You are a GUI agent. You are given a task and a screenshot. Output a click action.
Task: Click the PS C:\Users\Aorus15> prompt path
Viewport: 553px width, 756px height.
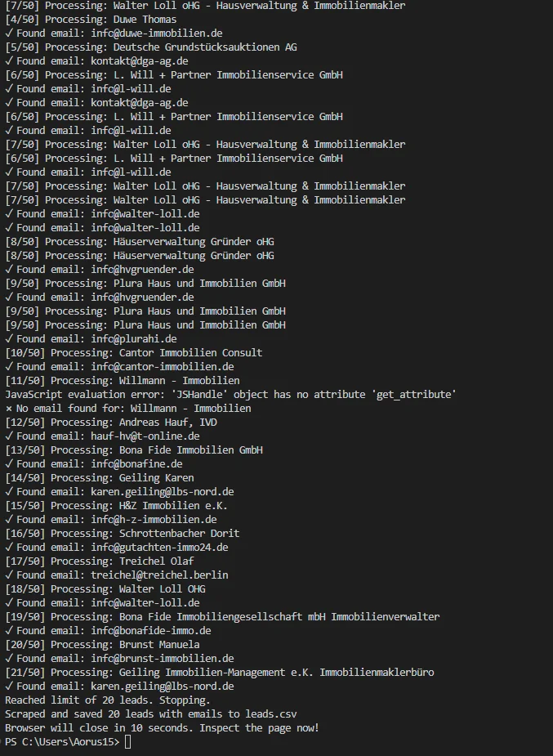point(61,742)
